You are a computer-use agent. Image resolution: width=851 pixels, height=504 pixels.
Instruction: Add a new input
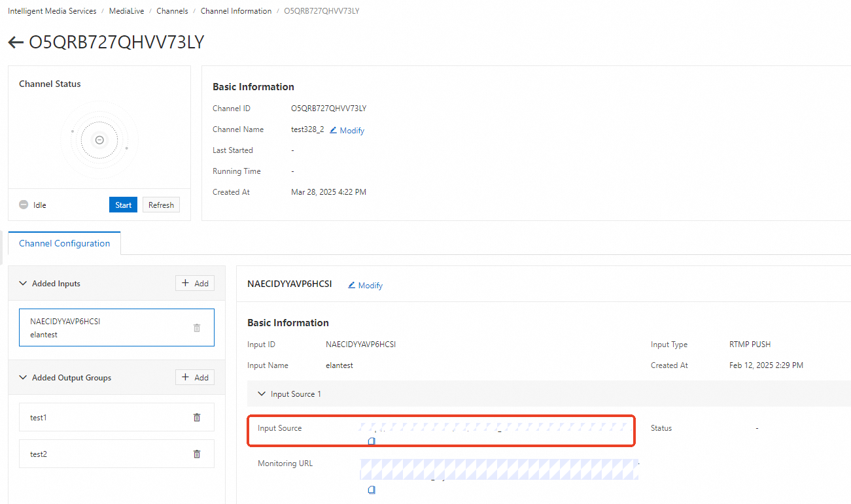195,283
